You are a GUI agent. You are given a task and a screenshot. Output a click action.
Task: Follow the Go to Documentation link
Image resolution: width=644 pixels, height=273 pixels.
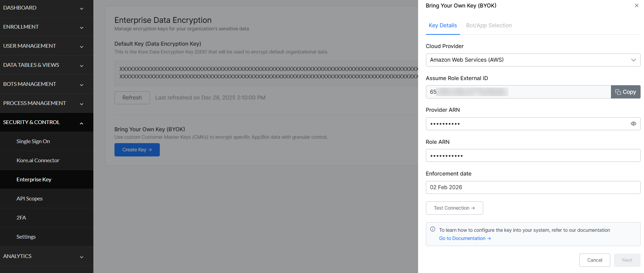click(x=464, y=238)
